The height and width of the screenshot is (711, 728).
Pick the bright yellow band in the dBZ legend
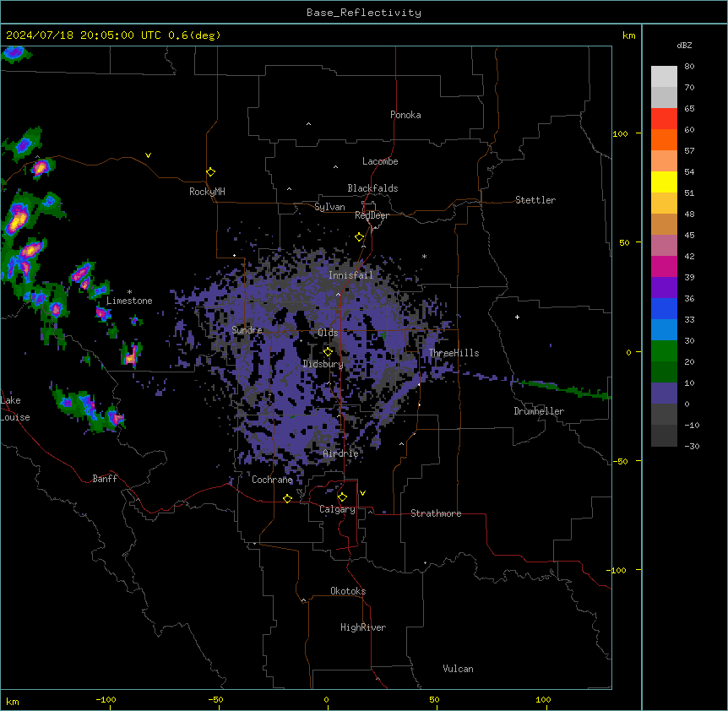pos(664,182)
